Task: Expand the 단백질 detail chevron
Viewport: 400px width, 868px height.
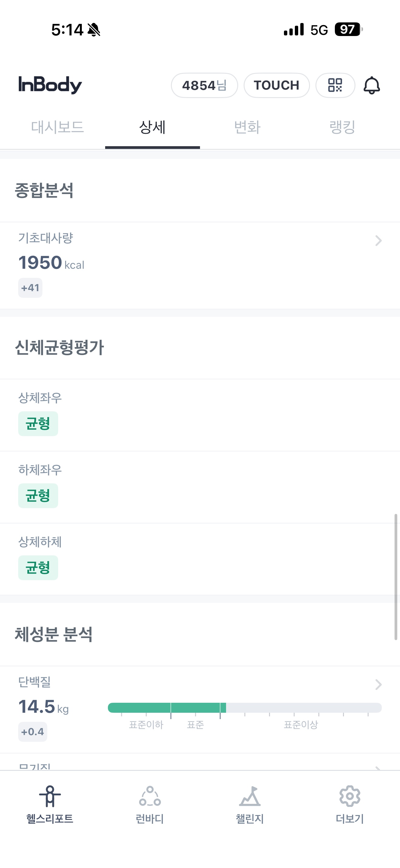Action: pos(378,684)
